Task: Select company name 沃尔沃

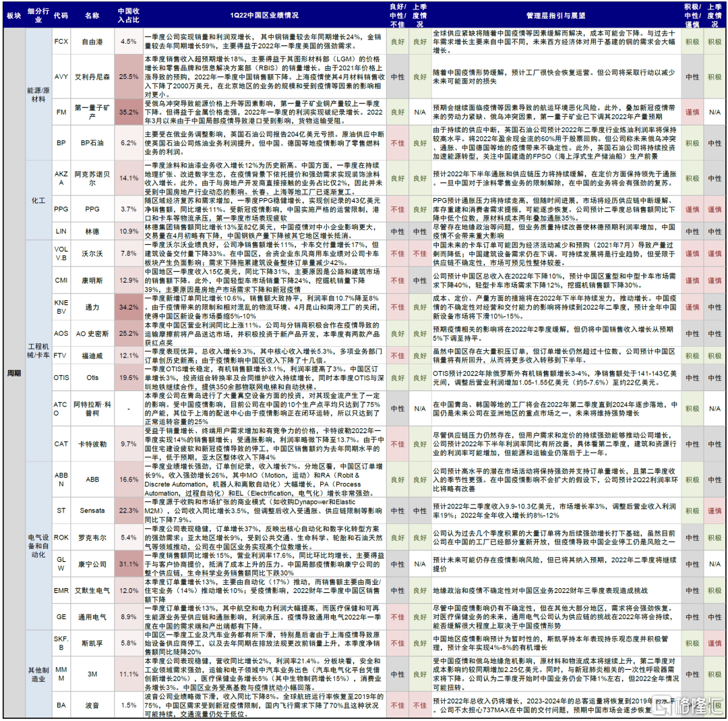Action: click(x=92, y=254)
